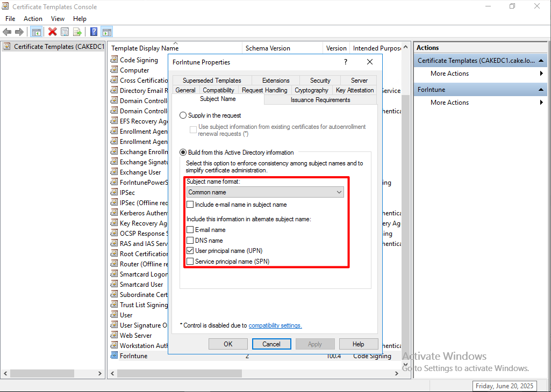Viewport: 551px width, 392px height.
Task: Click the Web Server template icon
Action: tap(114, 335)
